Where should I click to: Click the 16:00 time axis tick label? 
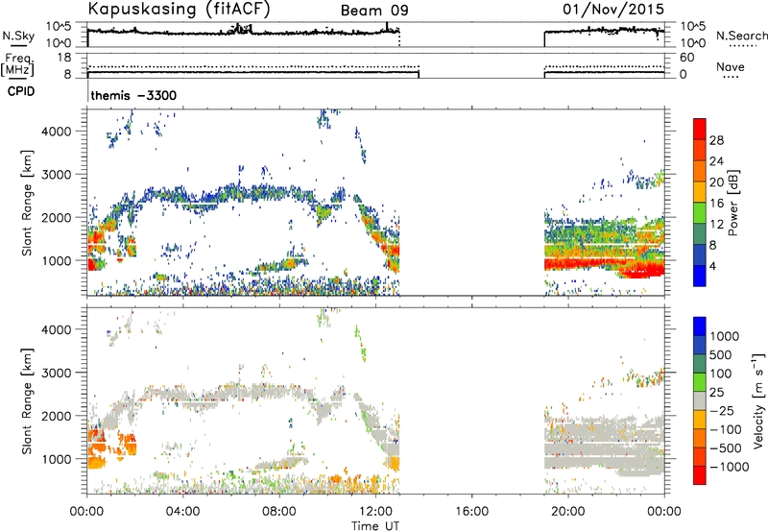click(471, 511)
